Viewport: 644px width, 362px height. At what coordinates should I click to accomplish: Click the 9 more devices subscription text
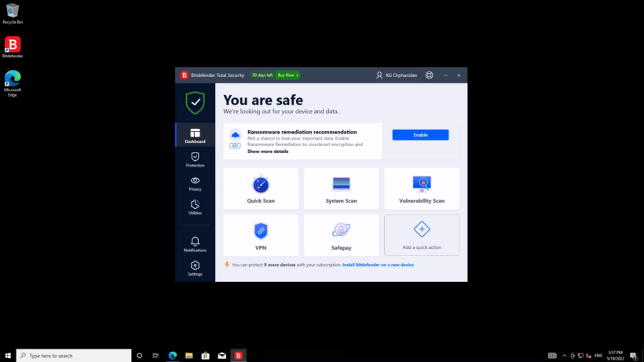click(x=280, y=265)
